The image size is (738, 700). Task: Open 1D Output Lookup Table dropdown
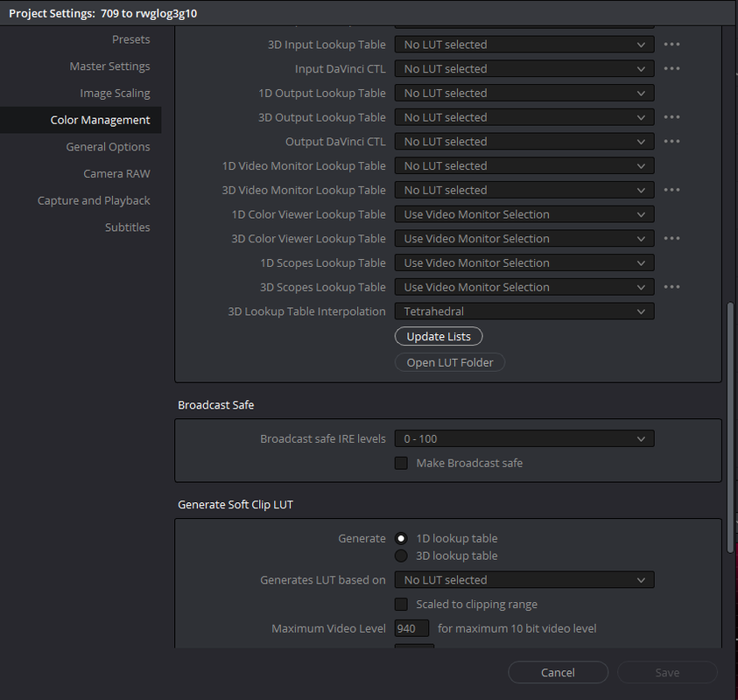click(x=524, y=93)
